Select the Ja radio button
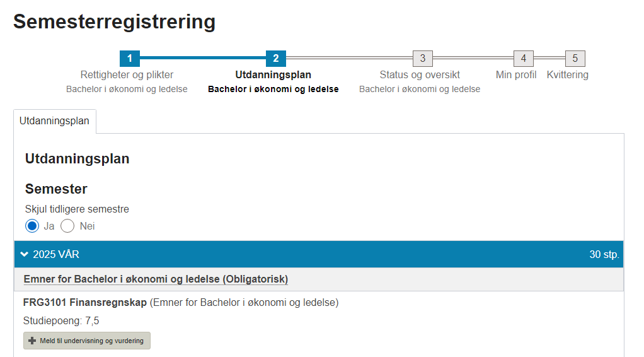The image size is (644, 357). click(x=32, y=226)
